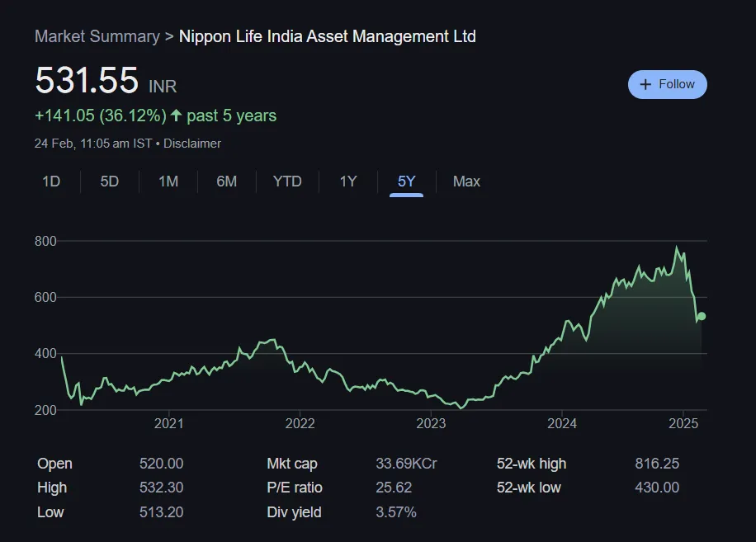Click the 'past 5 years' label
This screenshot has width=756, height=542.
(231, 116)
